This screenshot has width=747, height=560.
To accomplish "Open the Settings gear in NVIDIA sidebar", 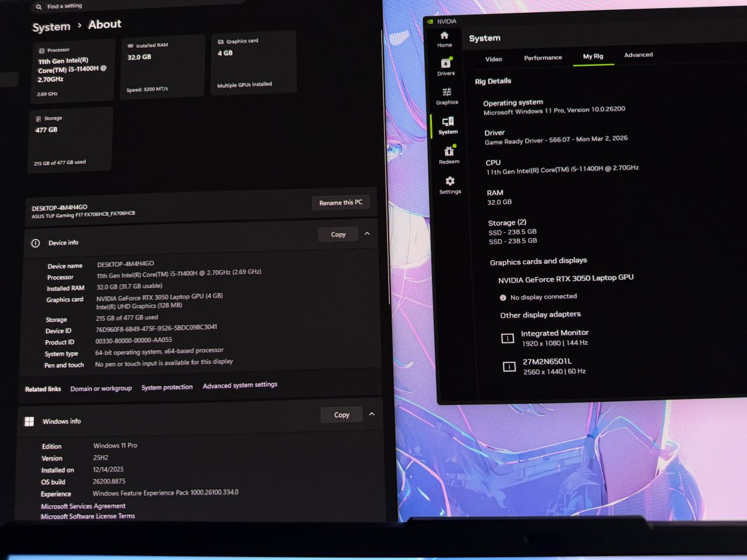I will tap(450, 181).
